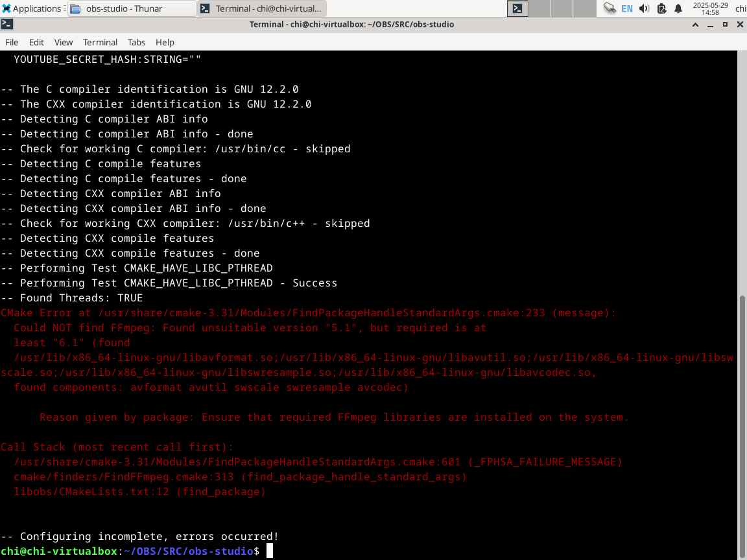Maximize the terminal window

tap(725, 24)
